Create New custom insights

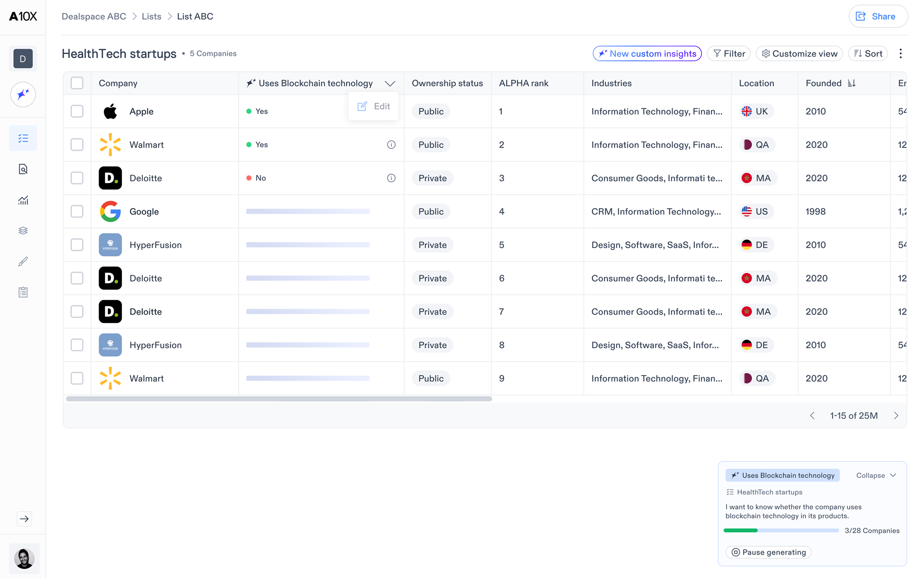tap(647, 53)
